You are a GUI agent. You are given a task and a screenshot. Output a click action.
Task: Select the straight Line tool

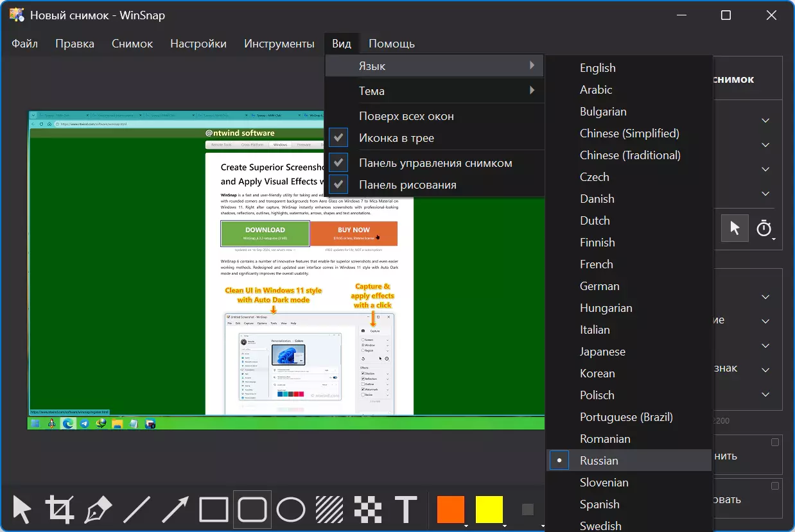[136, 510]
